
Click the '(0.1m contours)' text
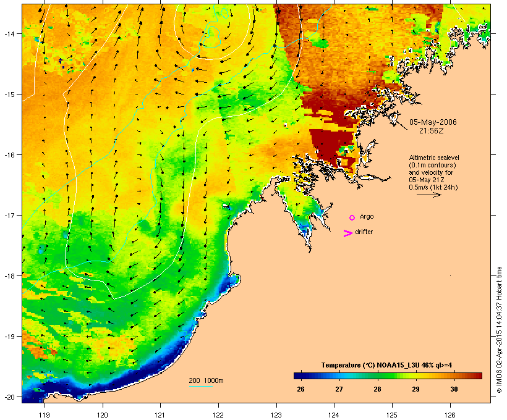[x=433, y=165]
